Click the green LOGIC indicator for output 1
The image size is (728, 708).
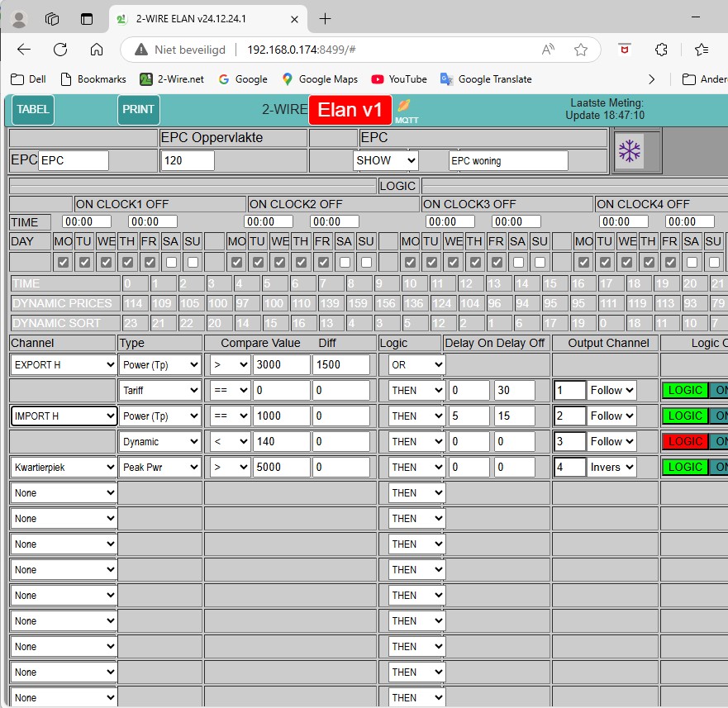tap(685, 391)
